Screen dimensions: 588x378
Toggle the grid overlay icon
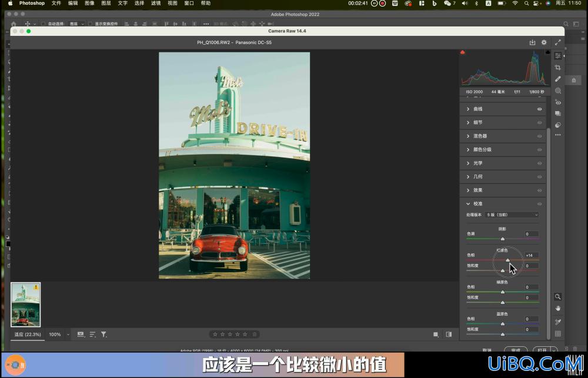click(x=558, y=333)
